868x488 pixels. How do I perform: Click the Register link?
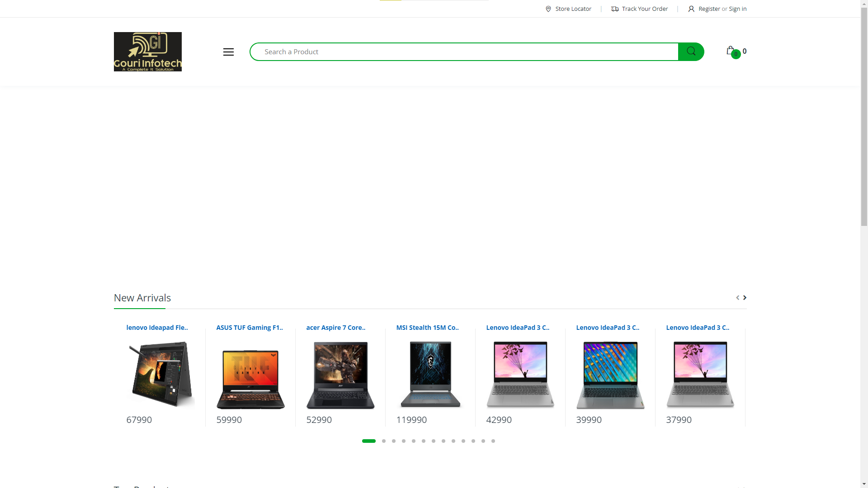point(709,9)
